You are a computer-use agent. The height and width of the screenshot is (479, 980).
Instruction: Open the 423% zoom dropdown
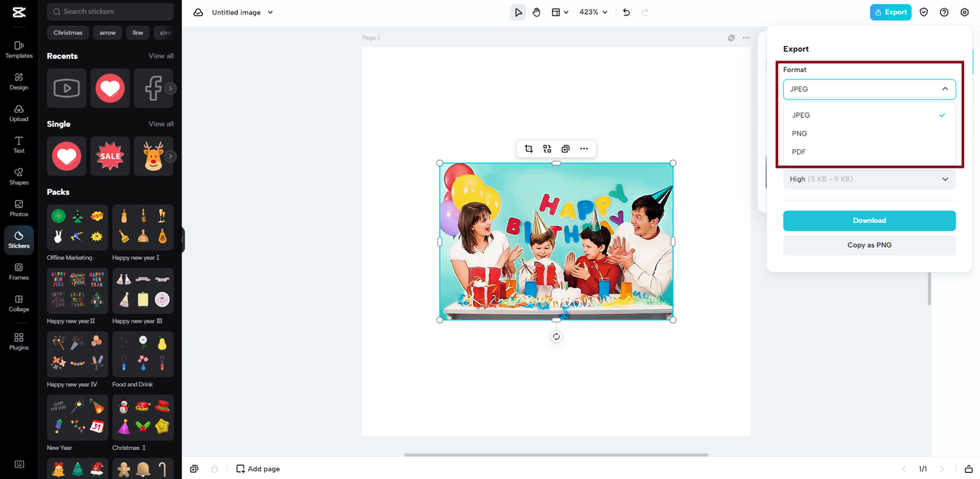click(x=593, y=12)
